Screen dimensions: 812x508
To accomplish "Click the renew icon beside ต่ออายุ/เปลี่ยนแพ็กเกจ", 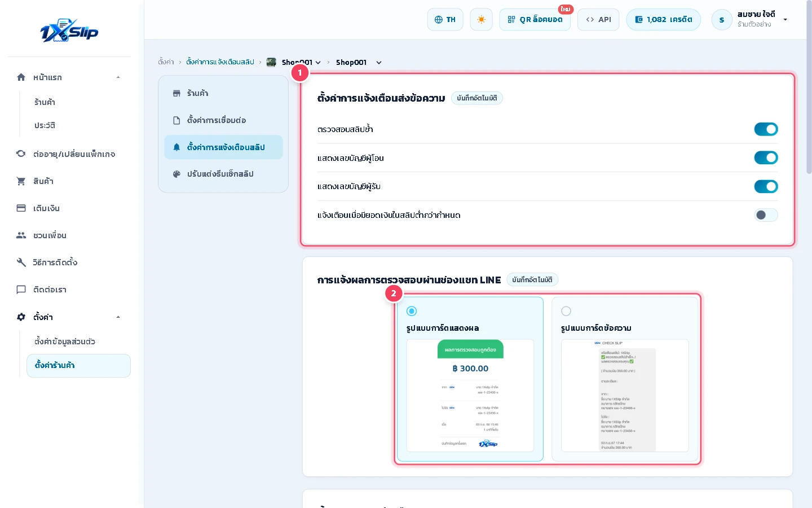I will click(x=21, y=154).
